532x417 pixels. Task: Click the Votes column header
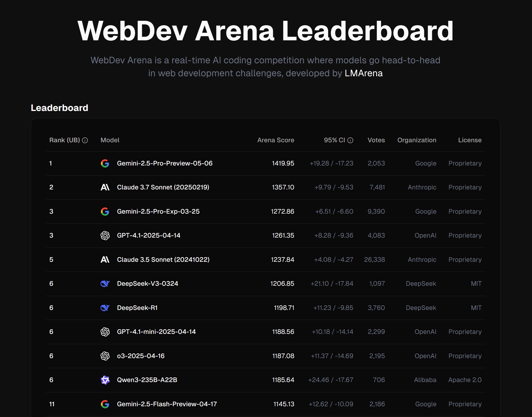[376, 140]
